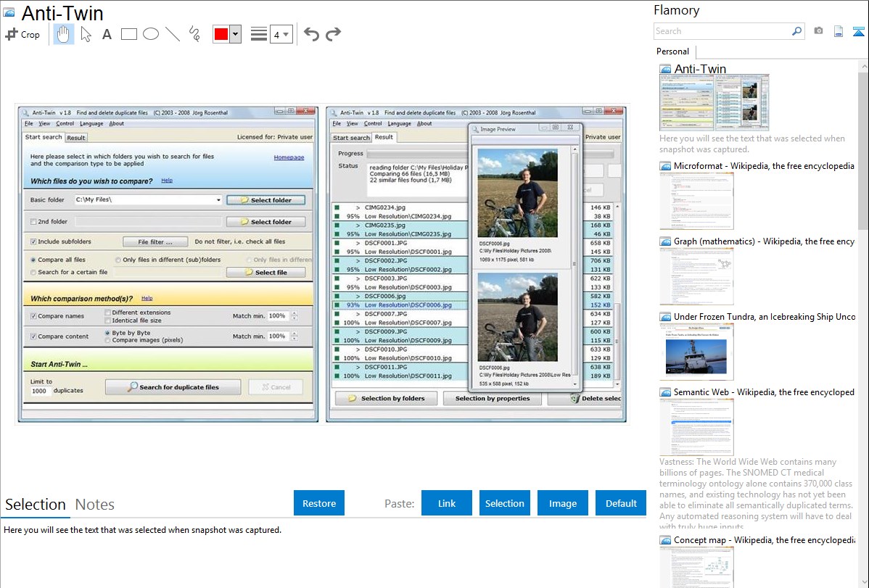Activate the hand pan tool
This screenshot has height=588, width=869.
coord(63,34)
